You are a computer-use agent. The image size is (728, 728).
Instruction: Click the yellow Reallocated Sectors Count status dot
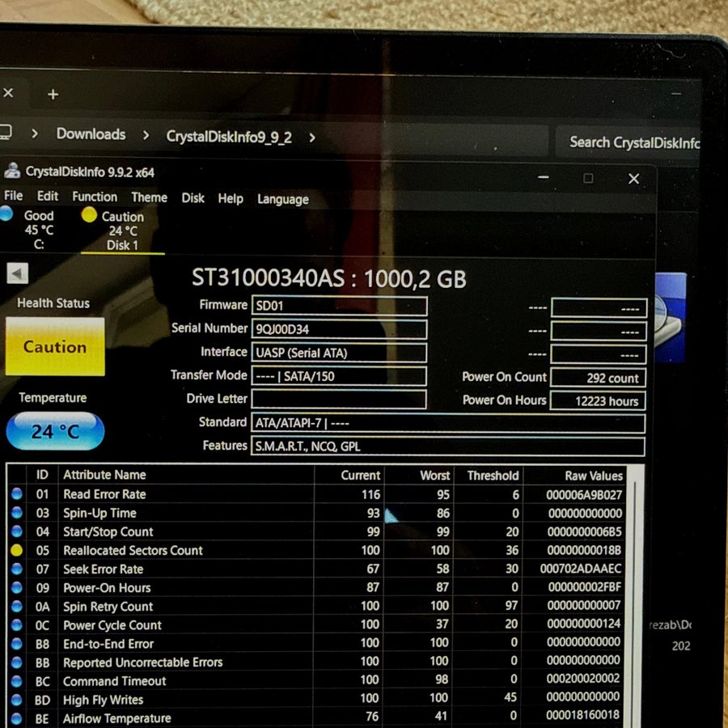coord(16,550)
